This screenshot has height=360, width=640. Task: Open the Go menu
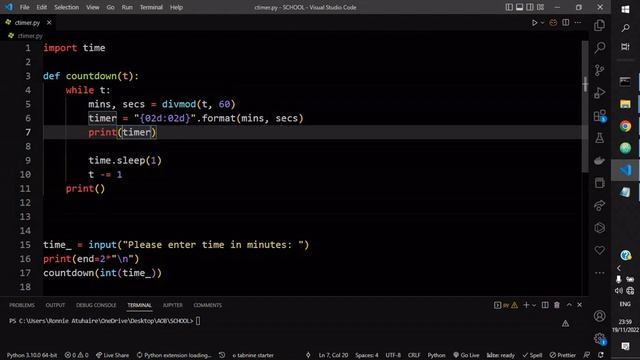pyautogui.click(x=111, y=7)
